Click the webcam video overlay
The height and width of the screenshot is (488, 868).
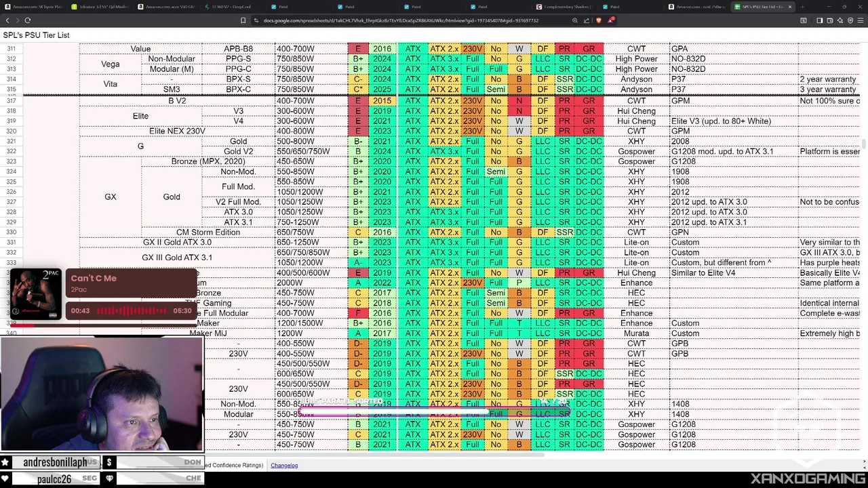click(x=102, y=394)
